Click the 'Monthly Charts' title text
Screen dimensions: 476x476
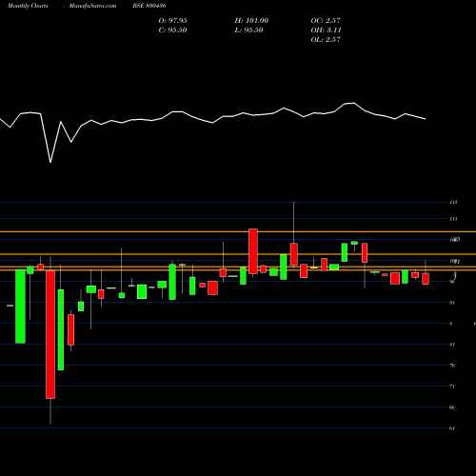point(28,6)
